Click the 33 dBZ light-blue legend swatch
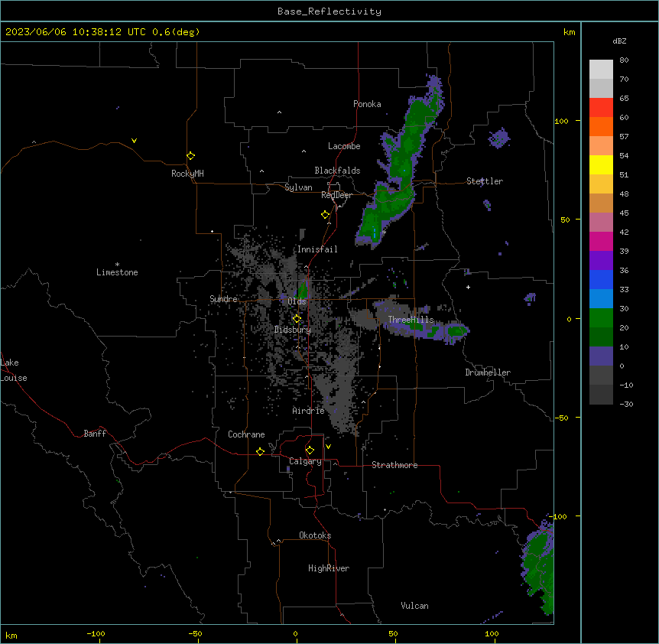This screenshot has width=659, height=644. point(601,298)
